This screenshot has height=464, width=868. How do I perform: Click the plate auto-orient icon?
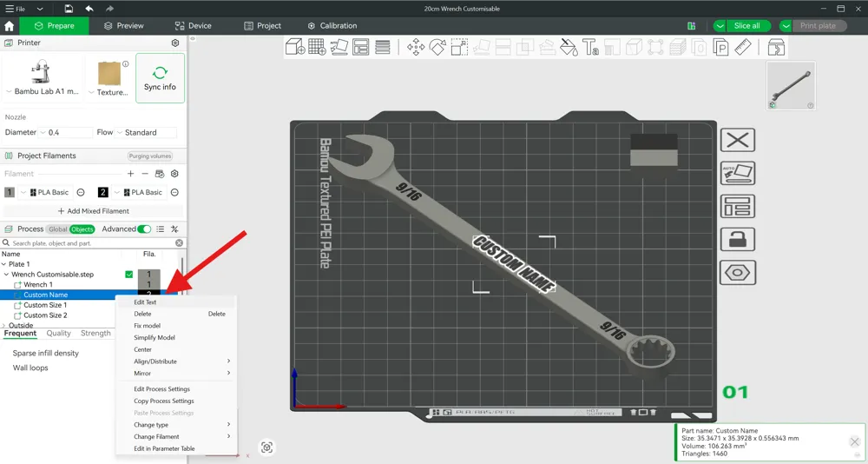click(x=738, y=173)
